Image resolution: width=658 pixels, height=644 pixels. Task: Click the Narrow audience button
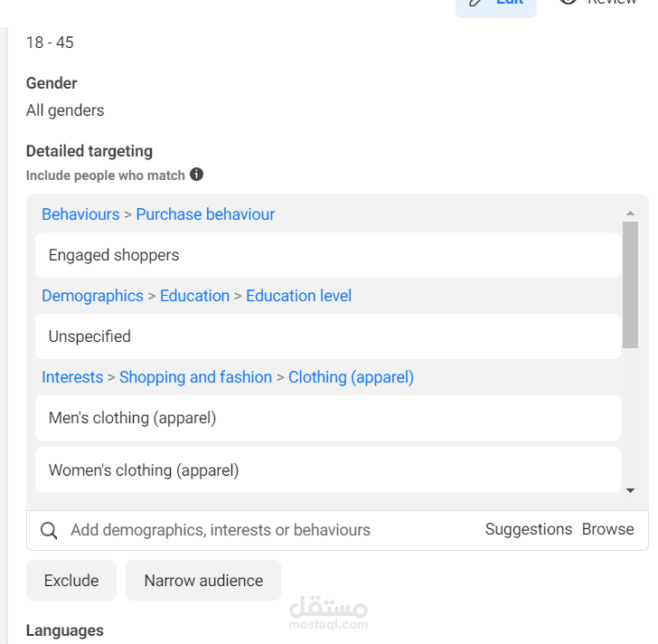click(x=203, y=580)
